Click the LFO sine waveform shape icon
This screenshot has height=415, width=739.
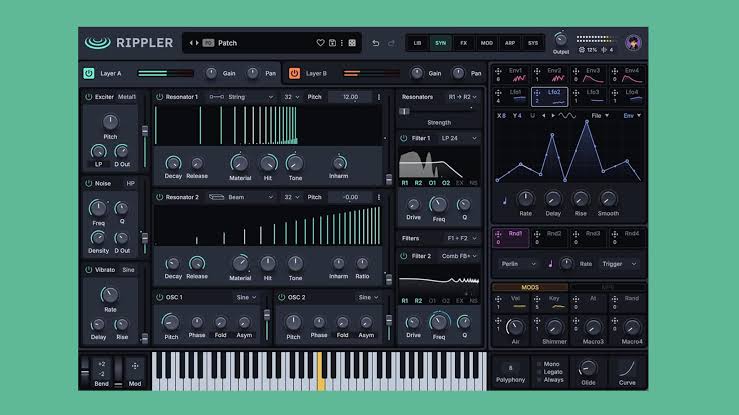pos(567,115)
